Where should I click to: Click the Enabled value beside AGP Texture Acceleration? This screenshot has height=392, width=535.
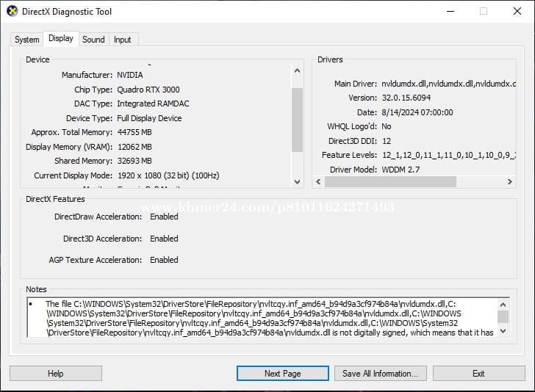pos(164,260)
